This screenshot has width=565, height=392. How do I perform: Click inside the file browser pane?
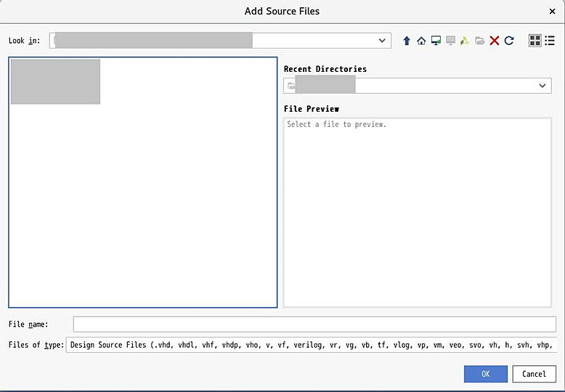(x=142, y=182)
